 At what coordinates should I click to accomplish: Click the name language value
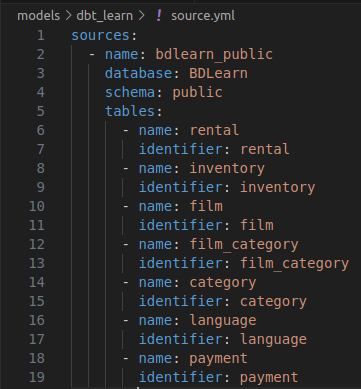click(223, 320)
